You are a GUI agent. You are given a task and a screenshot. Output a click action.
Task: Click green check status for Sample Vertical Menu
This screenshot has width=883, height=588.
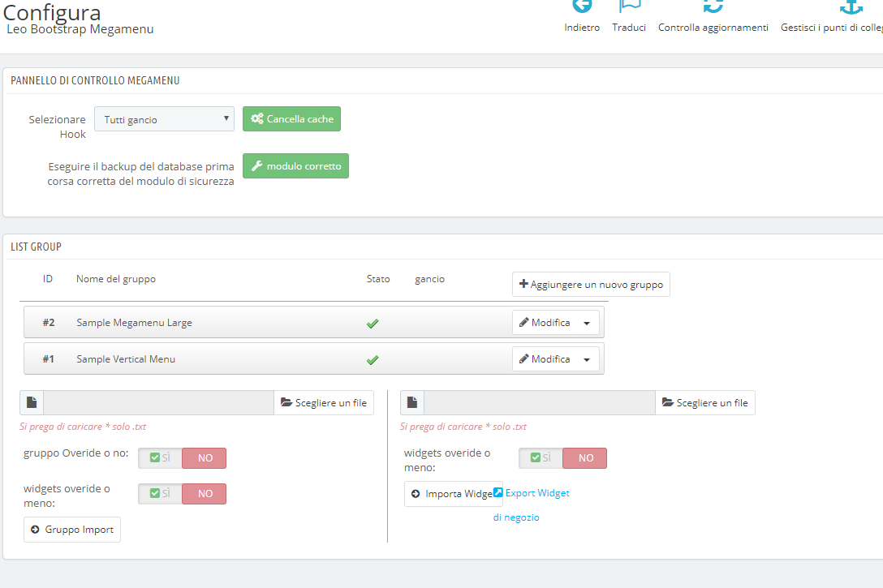(x=373, y=359)
